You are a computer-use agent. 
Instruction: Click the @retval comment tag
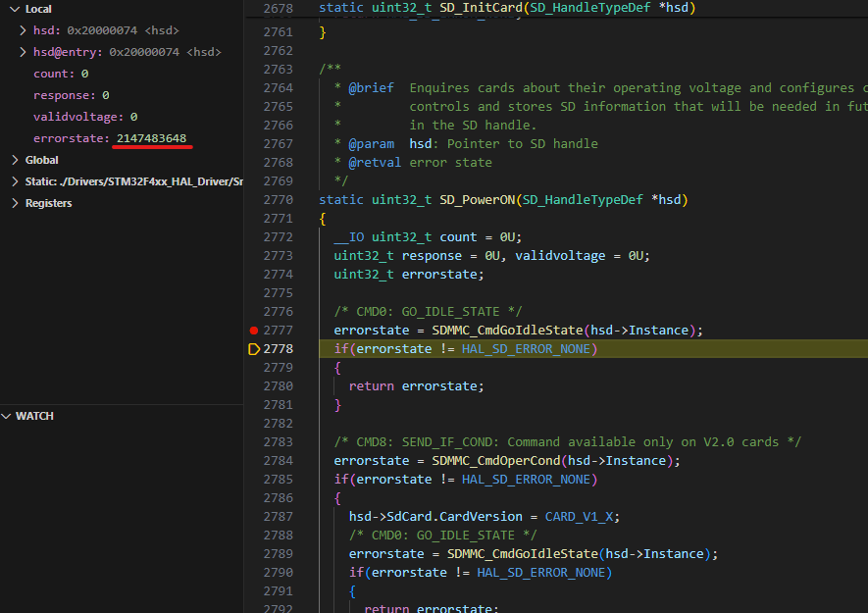pos(375,163)
